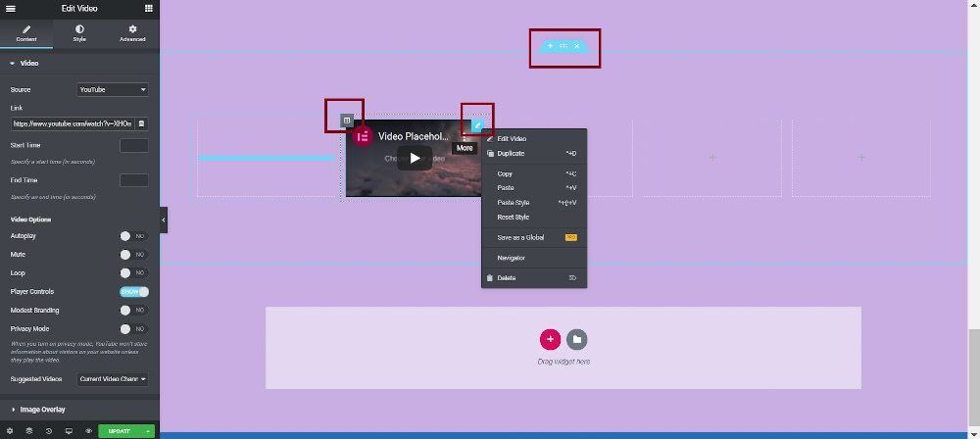Open the widgets grid panel
980x439 pixels.
pyautogui.click(x=148, y=8)
